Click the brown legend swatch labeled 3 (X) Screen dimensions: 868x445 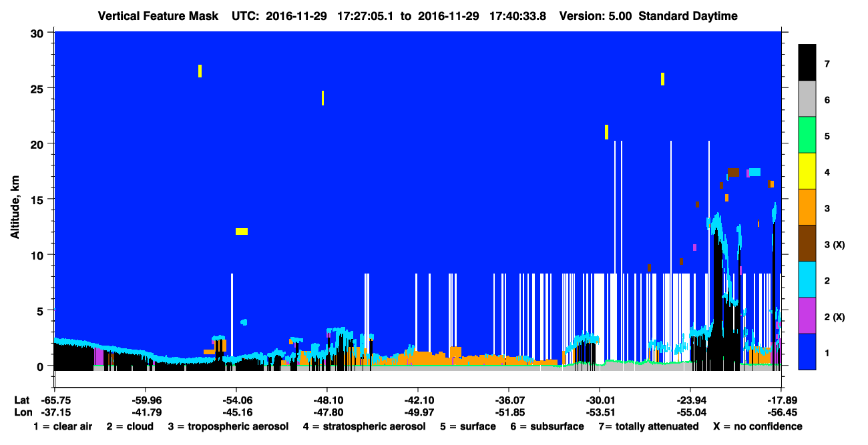(807, 243)
